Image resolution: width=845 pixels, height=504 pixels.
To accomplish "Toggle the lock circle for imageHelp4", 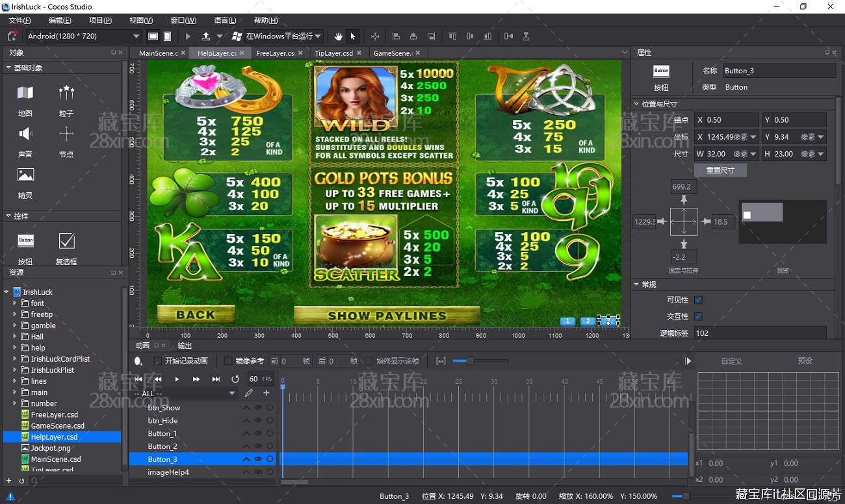I will click(x=270, y=472).
